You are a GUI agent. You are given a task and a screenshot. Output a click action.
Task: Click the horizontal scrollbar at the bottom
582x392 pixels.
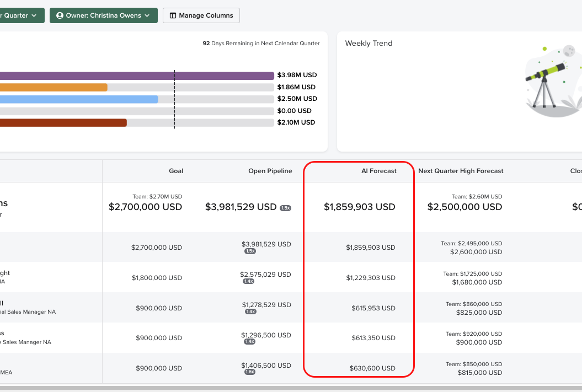(291, 388)
